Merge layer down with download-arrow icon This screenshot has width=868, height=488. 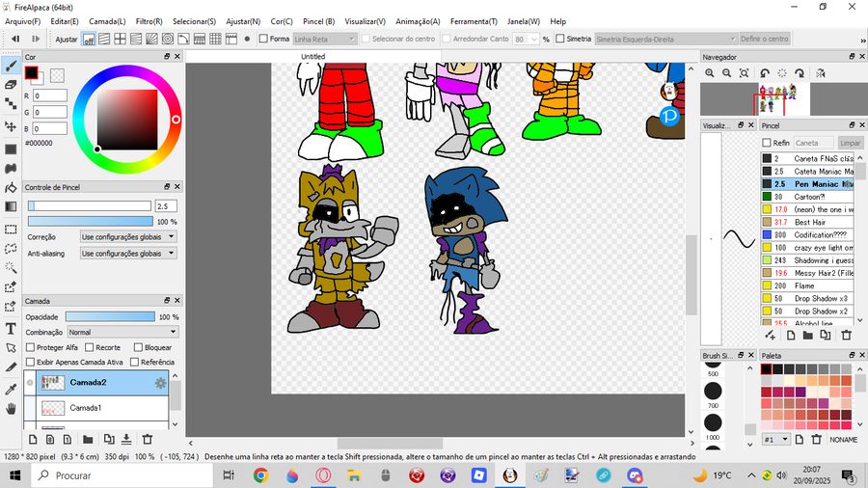126,440
